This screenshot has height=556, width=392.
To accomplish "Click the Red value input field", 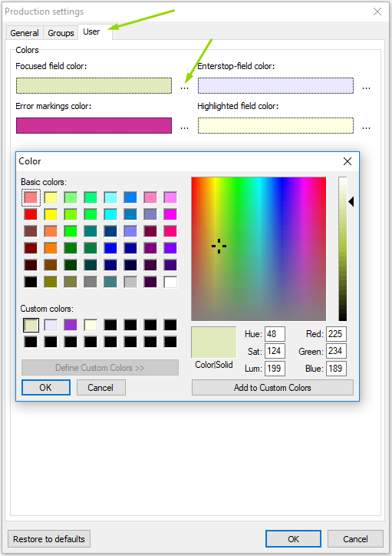I will coord(336,334).
